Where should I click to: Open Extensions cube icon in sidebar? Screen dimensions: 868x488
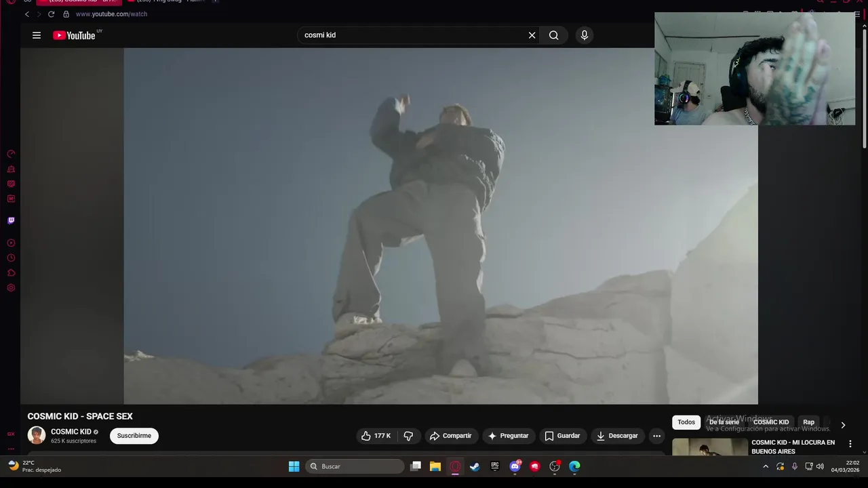point(11,272)
